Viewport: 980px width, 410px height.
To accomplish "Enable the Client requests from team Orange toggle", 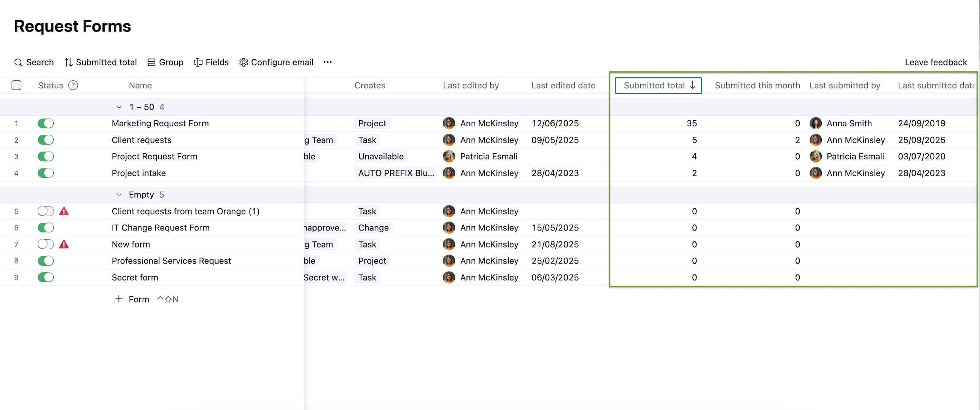I will click(x=46, y=211).
